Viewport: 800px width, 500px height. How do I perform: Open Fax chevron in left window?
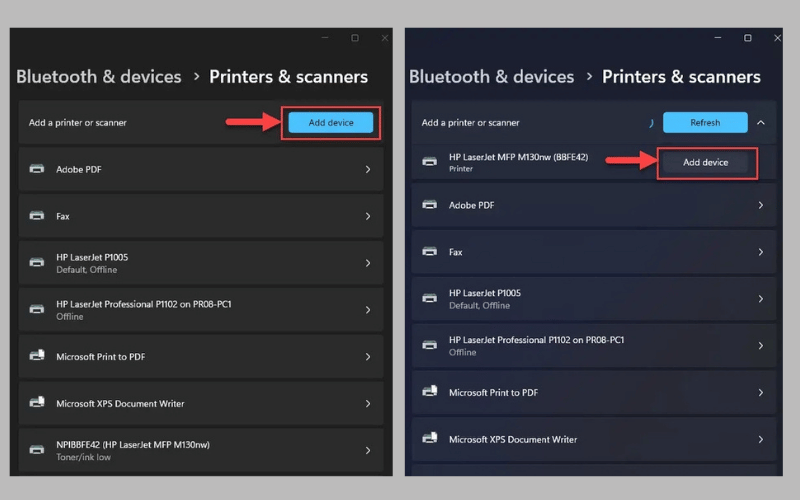point(368,216)
